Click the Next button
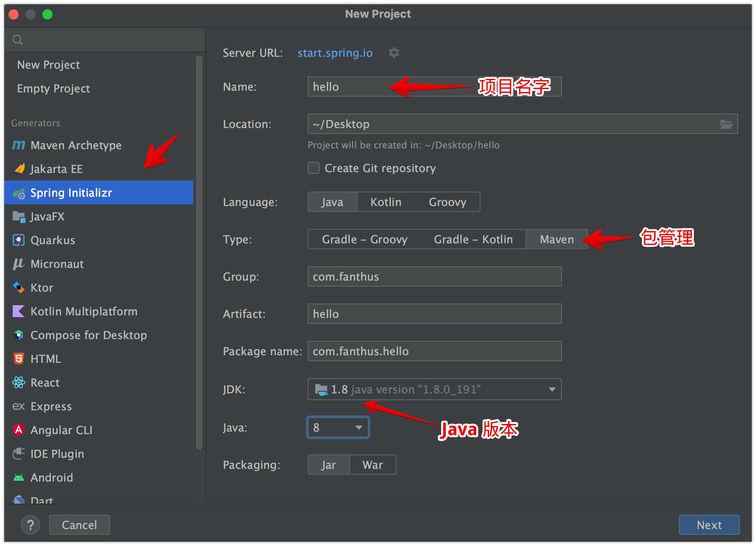This screenshot has width=756, height=546. pyautogui.click(x=709, y=525)
